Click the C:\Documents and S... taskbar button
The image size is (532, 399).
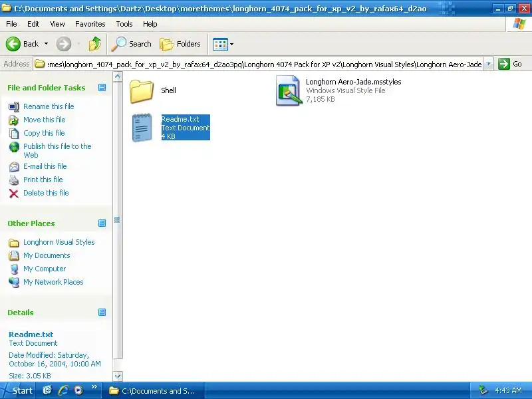(154, 391)
